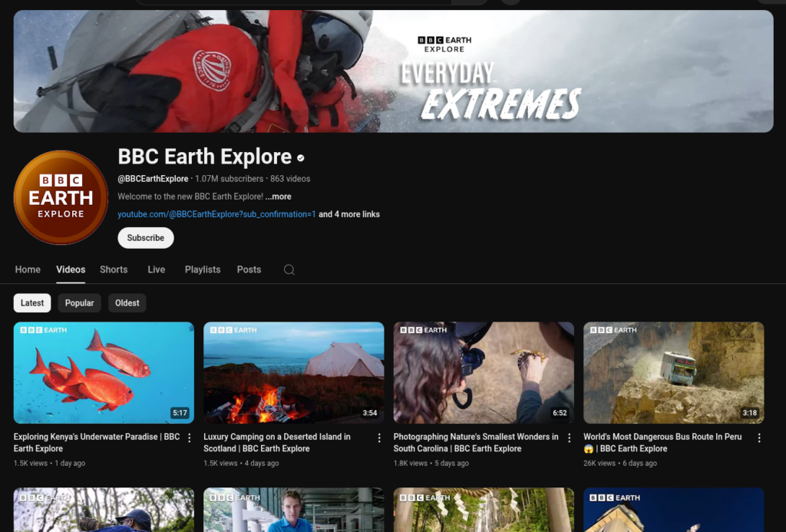Switch to the Videos tab

point(71,269)
